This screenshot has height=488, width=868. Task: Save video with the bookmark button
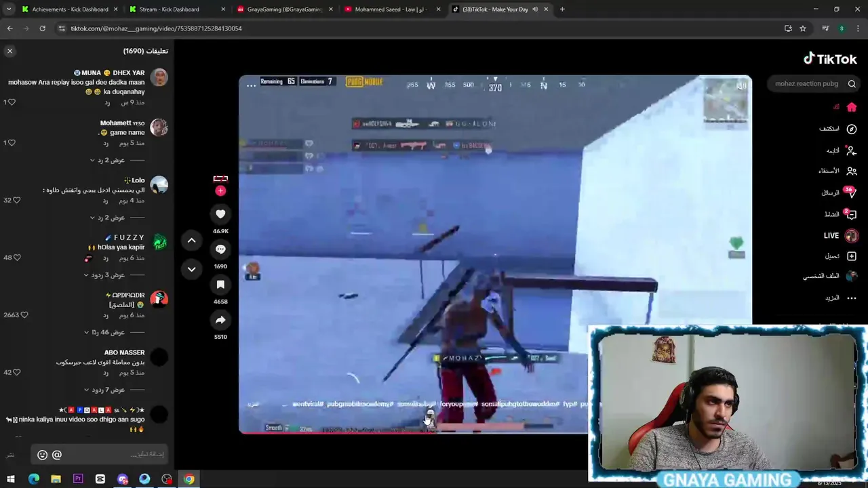tap(220, 285)
